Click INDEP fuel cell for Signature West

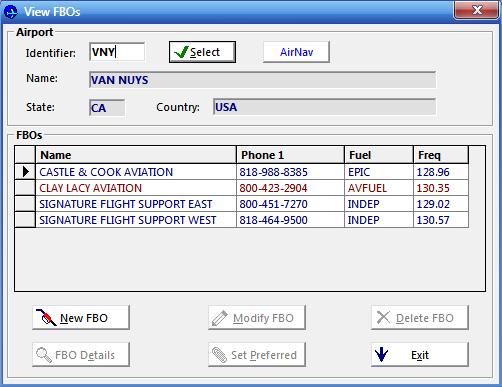(x=379, y=220)
